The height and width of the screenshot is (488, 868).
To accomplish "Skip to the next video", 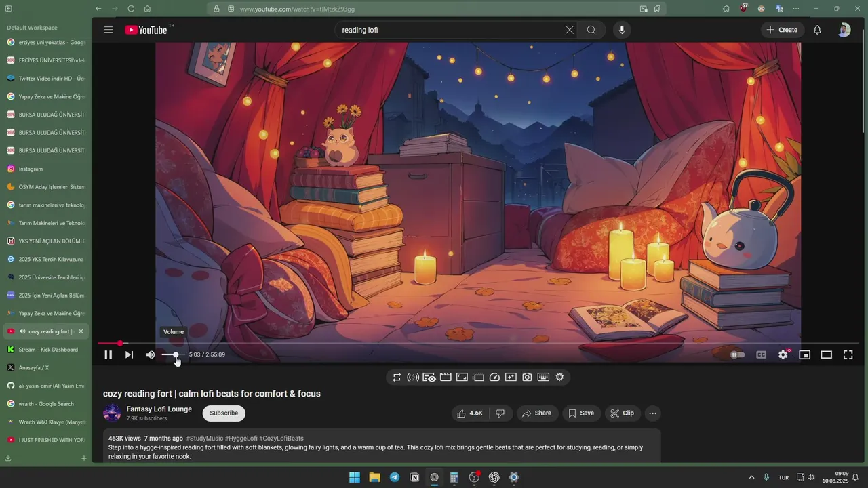I will pos(129,354).
